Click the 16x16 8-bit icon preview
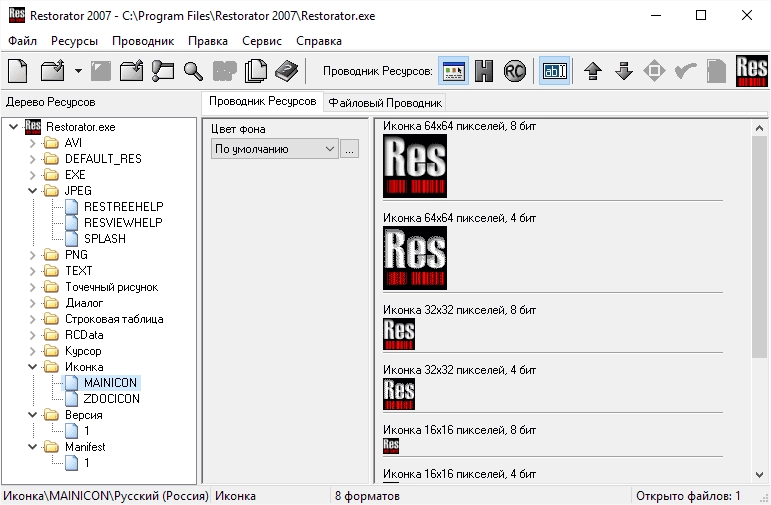Screen dimensions: 771x505 pyautogui.click(x=391, y=446)
